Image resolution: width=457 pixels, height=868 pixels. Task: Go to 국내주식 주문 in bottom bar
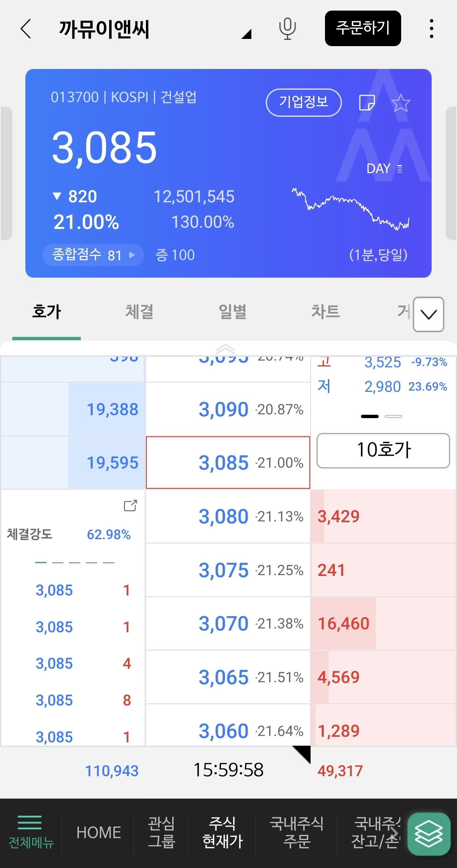296,832
